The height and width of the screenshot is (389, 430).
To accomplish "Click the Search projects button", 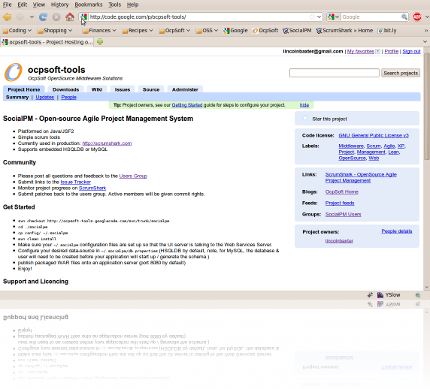I will [x=400, y=73].
